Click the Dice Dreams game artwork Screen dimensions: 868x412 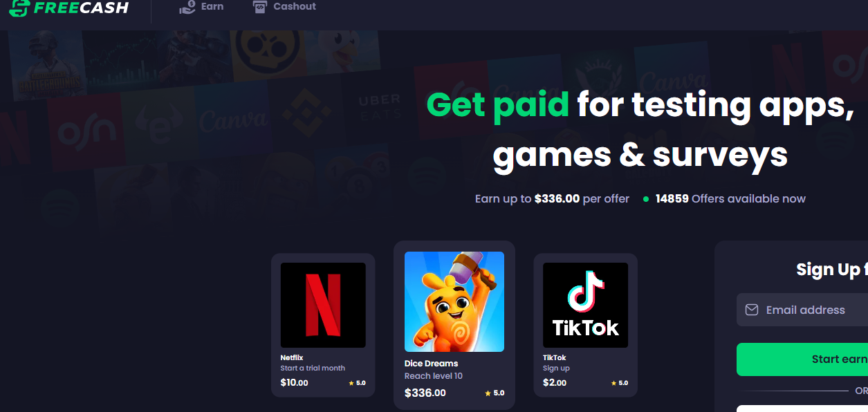(454, 301)
